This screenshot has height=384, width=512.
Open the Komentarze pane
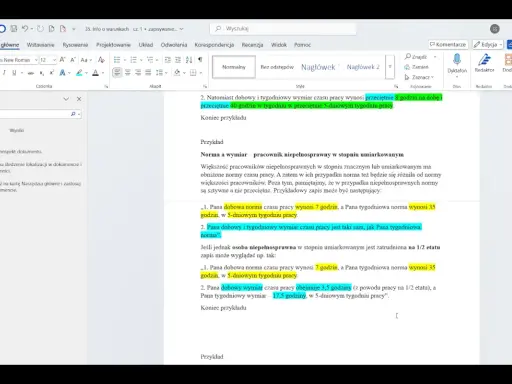448,44
